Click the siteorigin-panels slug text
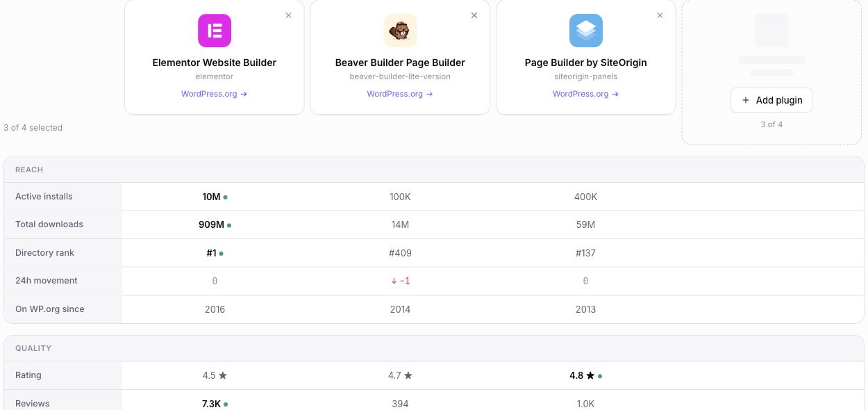Screen dimensions: 868x410 coord(586,76)
